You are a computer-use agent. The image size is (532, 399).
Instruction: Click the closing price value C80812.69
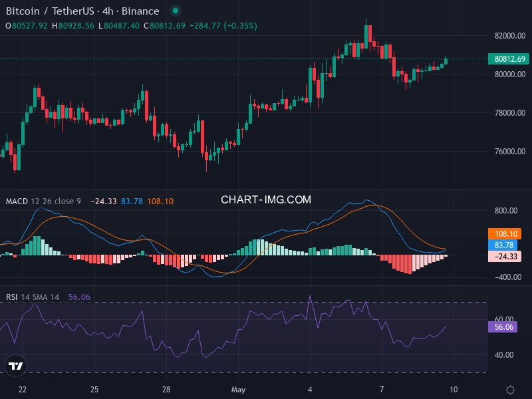point(164,26)
